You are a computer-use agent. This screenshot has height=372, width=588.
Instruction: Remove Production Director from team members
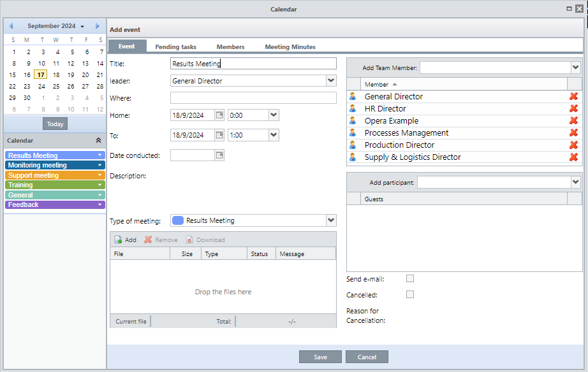click(x=573, y=145)
